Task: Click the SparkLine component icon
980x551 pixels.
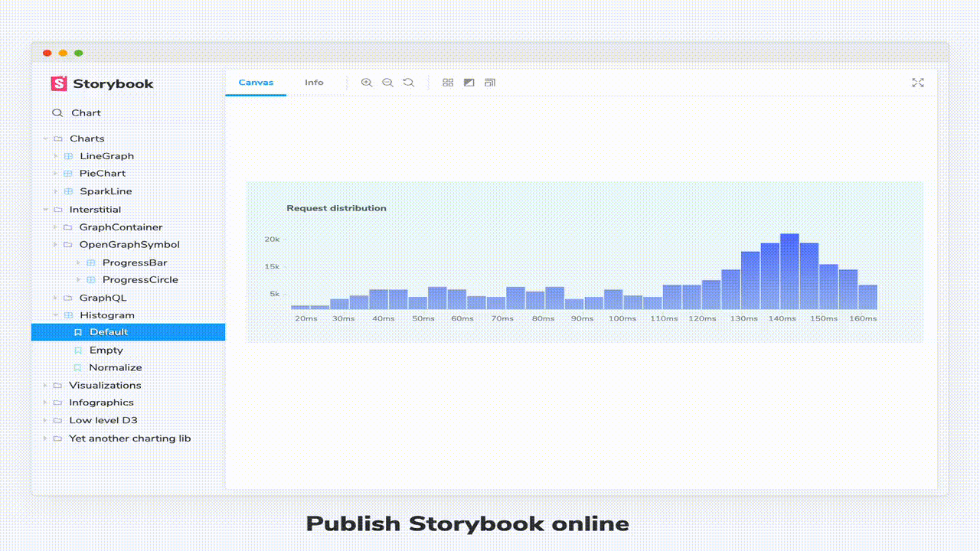Action: click(68, 191)
